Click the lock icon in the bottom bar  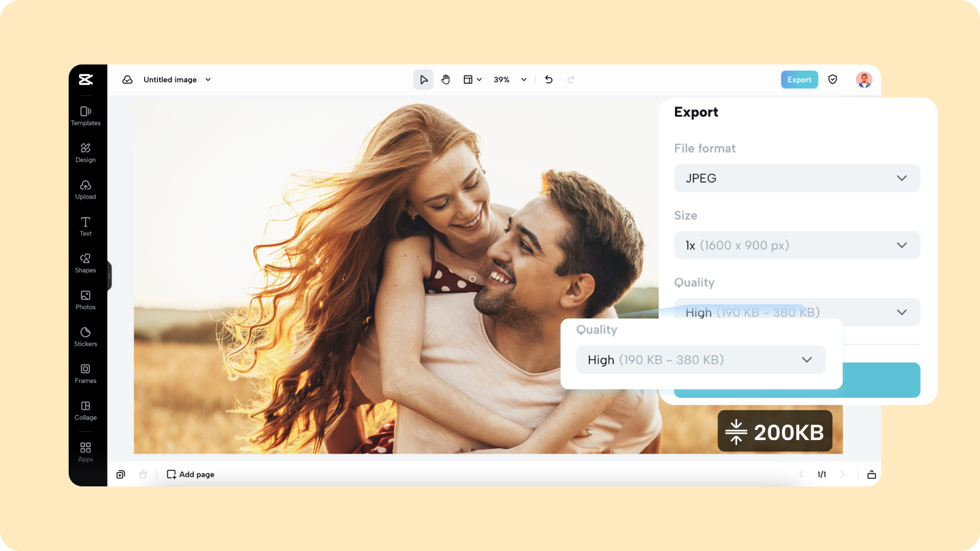coord(871,474)
